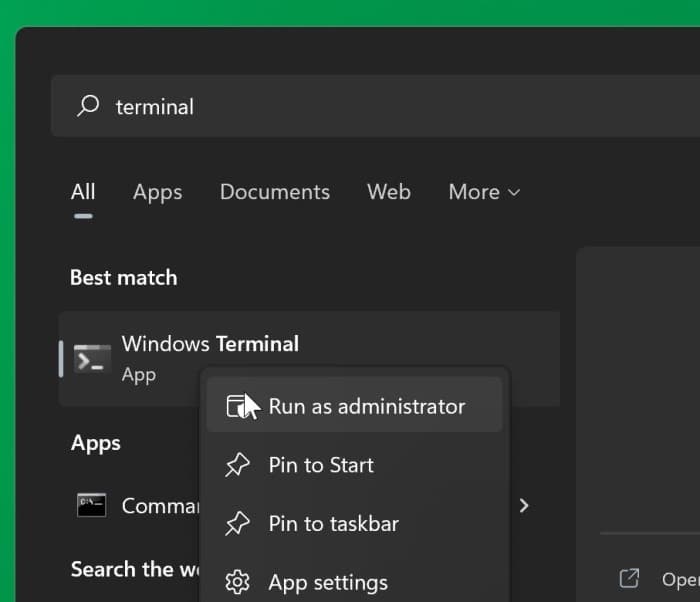Viewport: 700px width, 602px height.
Task: Click the Command Prompt app icon
Action: [92, 505]
